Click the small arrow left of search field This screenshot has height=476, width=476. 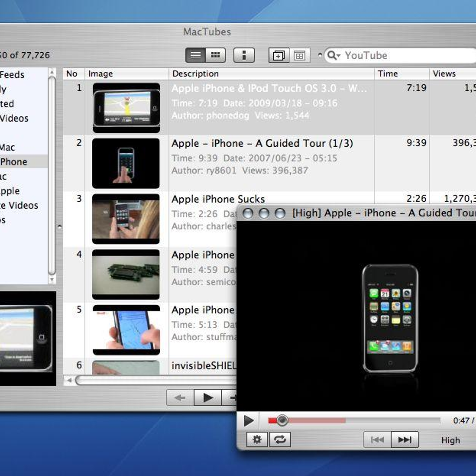pyautogui.click(x=320, y=55)
